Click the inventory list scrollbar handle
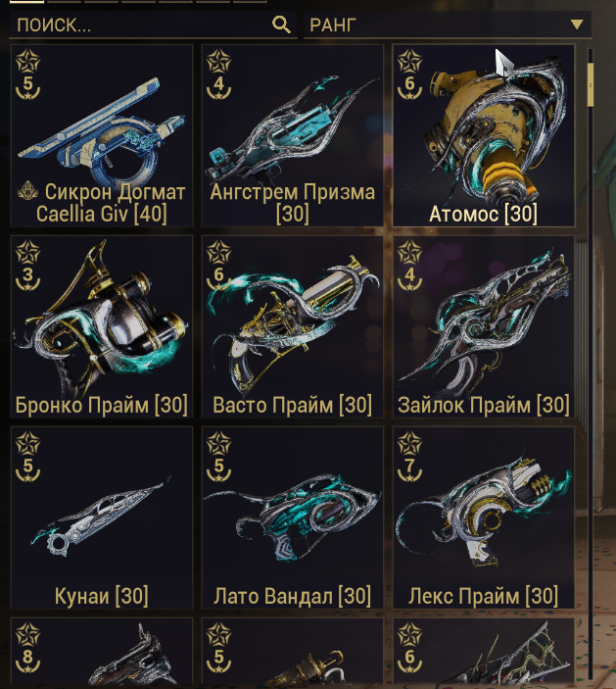Screen dimensions: 616x689 coord(591,84)
